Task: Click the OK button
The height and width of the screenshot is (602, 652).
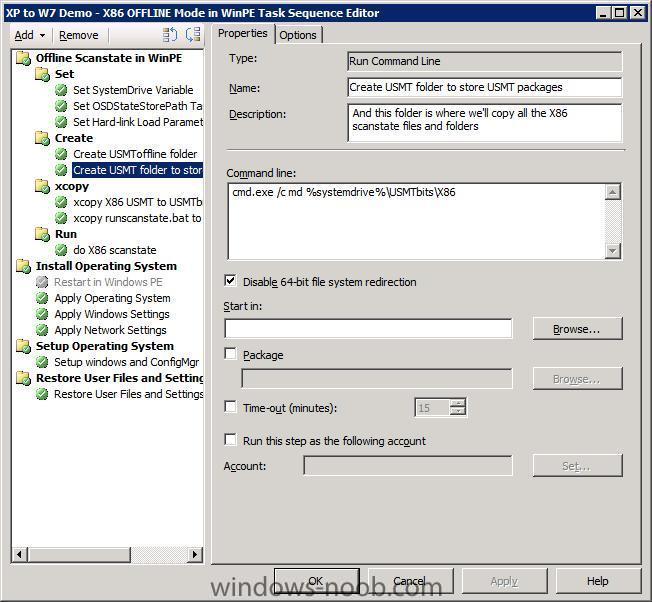Action: coord(316,581)
